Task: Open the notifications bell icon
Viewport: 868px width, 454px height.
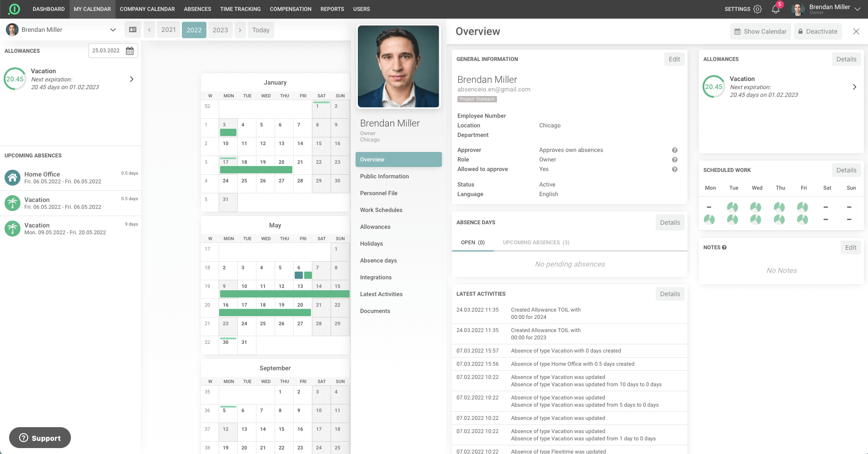Action: pos(776,9)
